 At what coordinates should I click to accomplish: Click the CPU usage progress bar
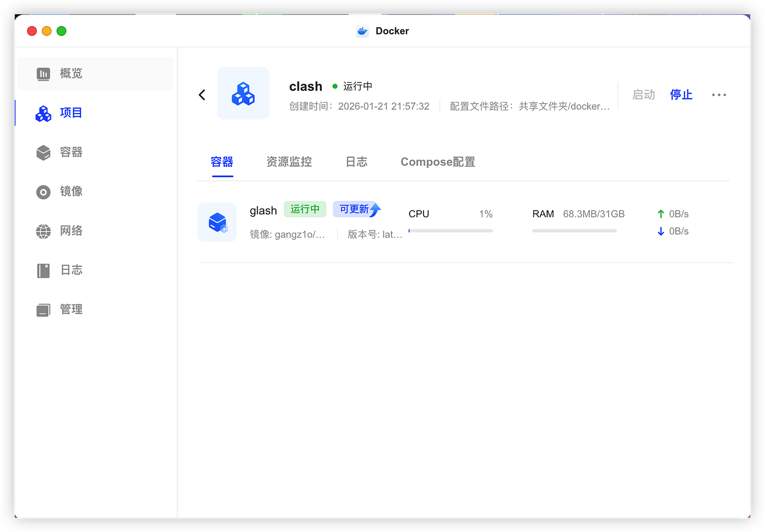pos(451,231)
